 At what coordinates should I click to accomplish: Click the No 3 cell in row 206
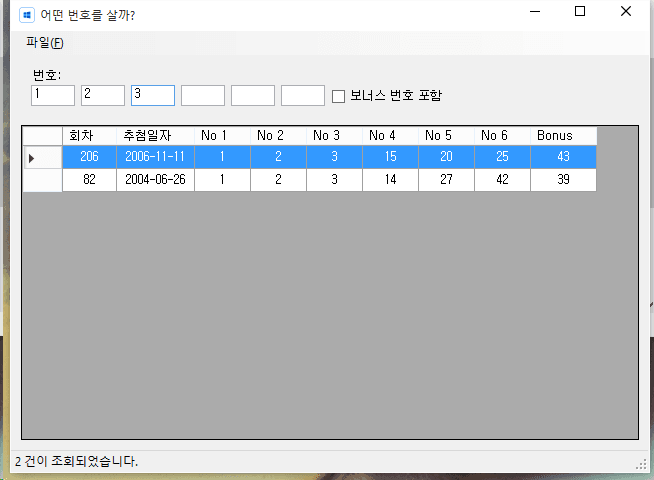tap(335, 157)
